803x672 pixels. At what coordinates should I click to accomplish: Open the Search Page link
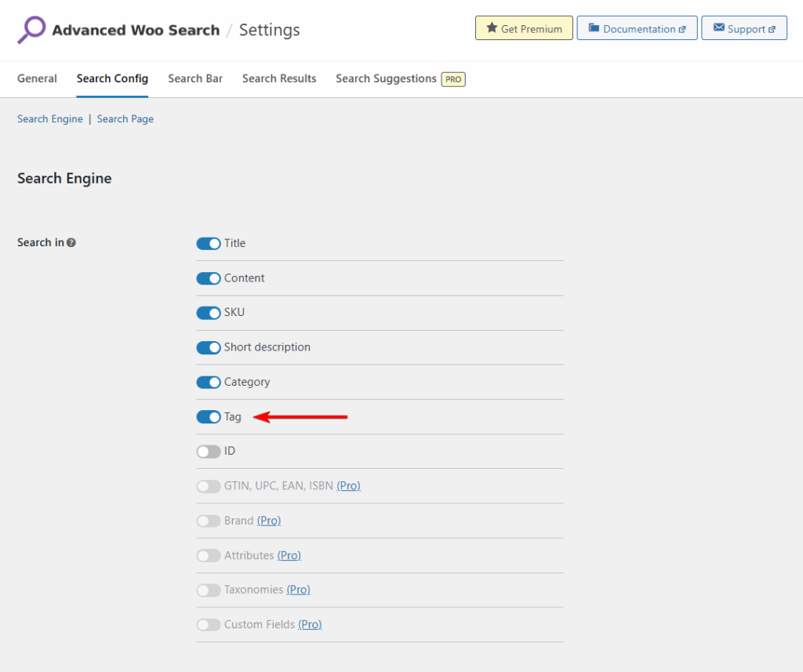[125, 118]
